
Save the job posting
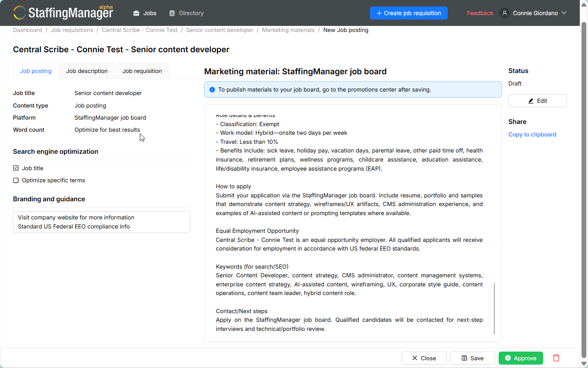tap(472, 358)
